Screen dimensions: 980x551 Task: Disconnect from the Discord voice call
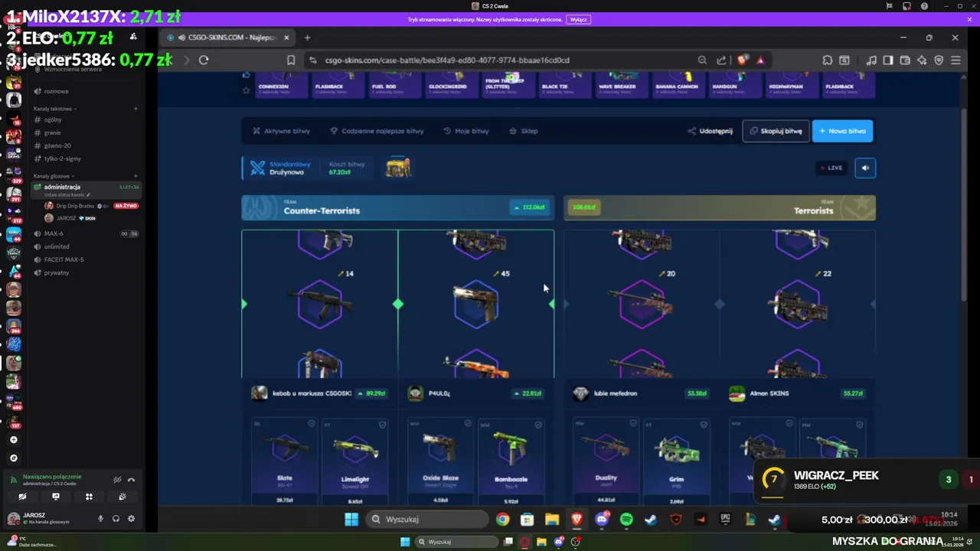(131, 480)
